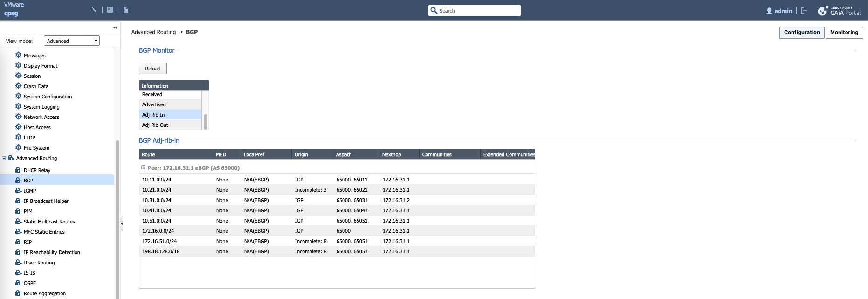Click the admin user icon
The image size is (868, 299).
(769, 11)
